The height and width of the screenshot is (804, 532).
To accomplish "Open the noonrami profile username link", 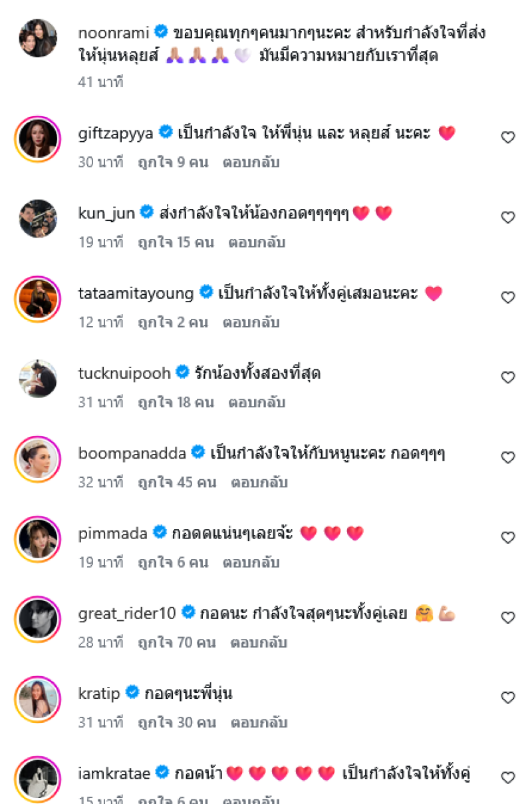I will tap(114, 31).
